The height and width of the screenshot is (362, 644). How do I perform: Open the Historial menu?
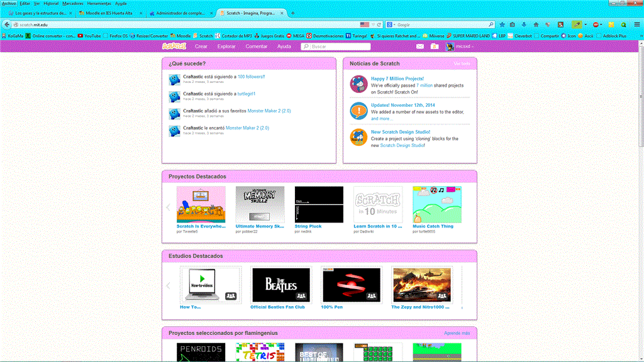click(51, 3)
